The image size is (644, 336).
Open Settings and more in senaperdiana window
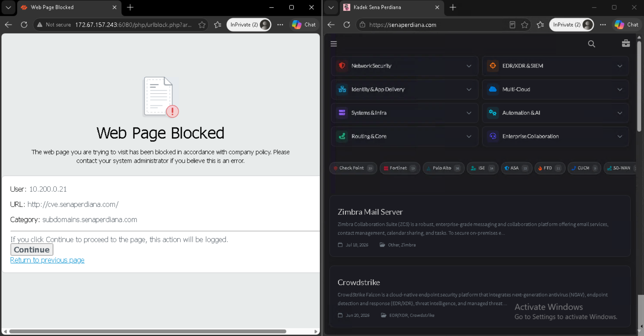[603, 25]
